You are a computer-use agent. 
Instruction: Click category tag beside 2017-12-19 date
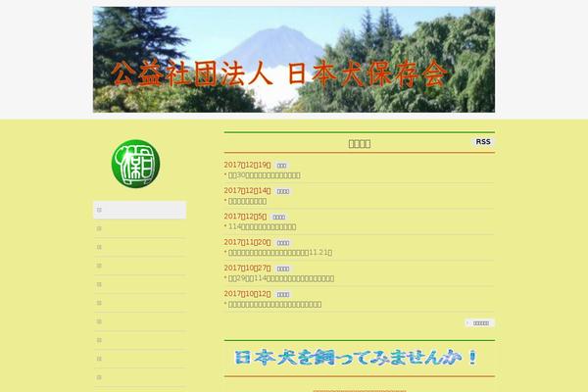281,166
